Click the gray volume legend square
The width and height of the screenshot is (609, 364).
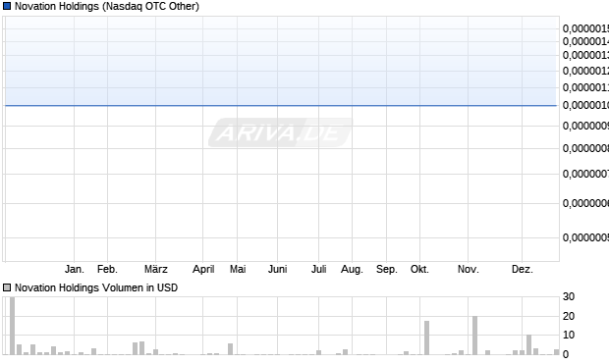(x=7, y=287)
